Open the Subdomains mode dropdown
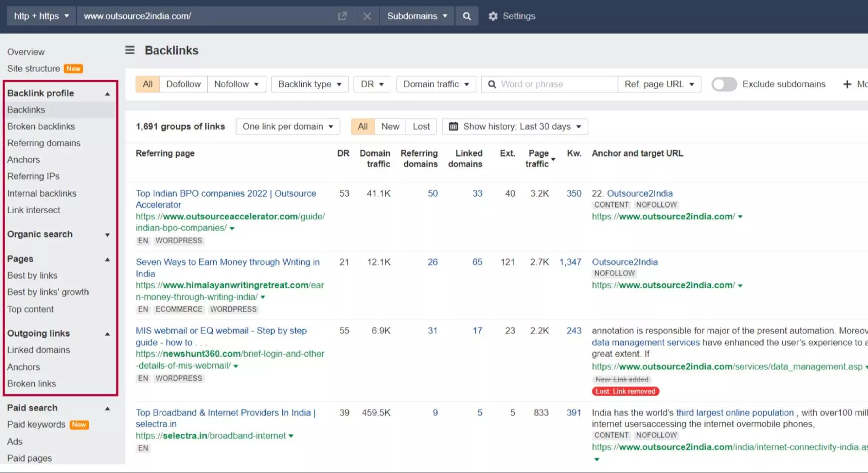The height and width of the screenshot is (473, 868). coord(417,16)
